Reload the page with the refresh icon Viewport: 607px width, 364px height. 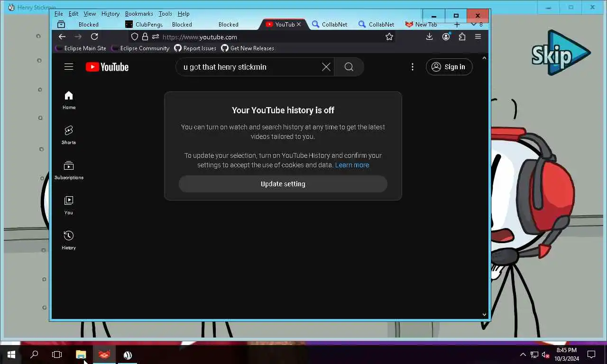tap(94, 36)
